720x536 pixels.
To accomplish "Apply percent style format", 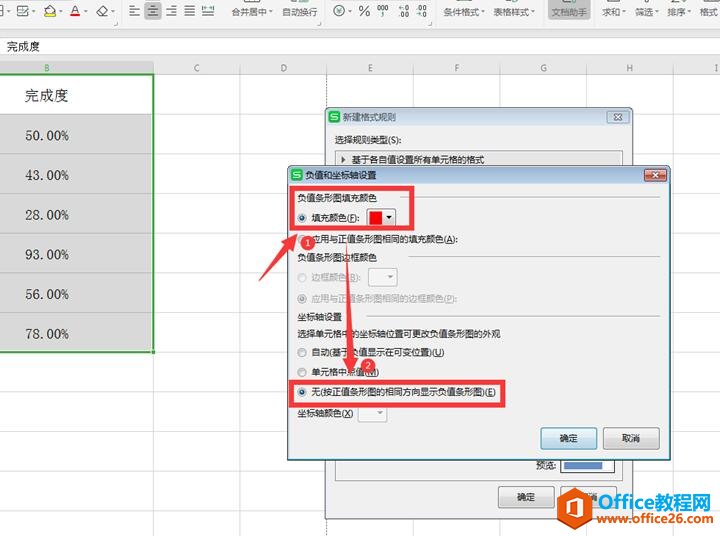I will tap(364, 11).
